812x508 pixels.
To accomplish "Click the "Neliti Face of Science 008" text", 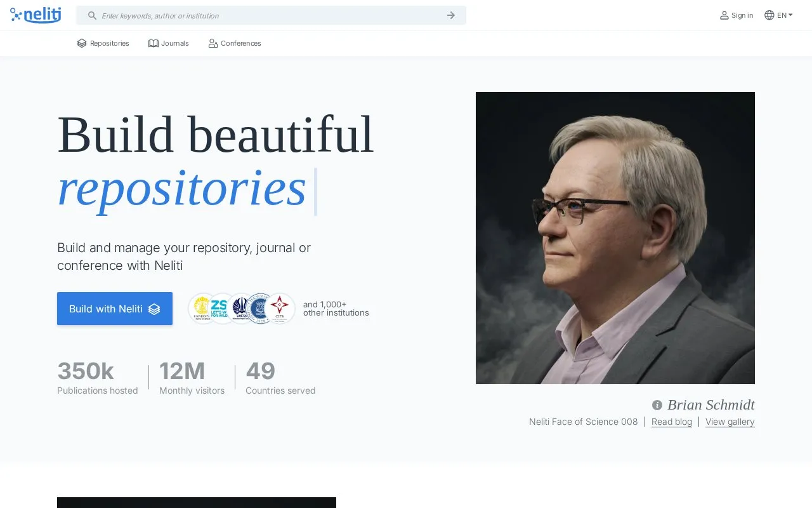I will pos(584,422).
